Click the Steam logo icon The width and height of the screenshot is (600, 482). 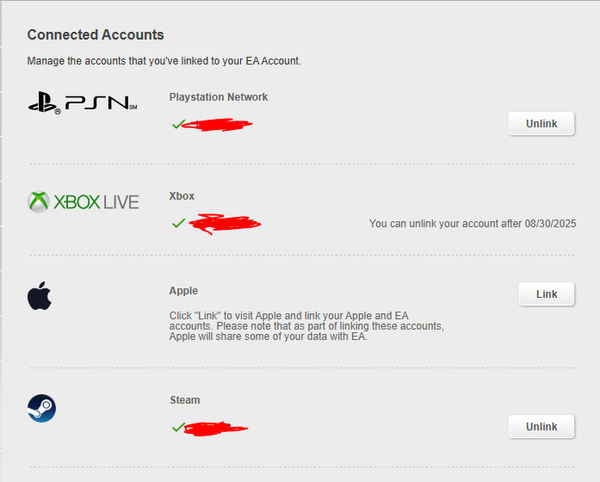pos(42,408)
